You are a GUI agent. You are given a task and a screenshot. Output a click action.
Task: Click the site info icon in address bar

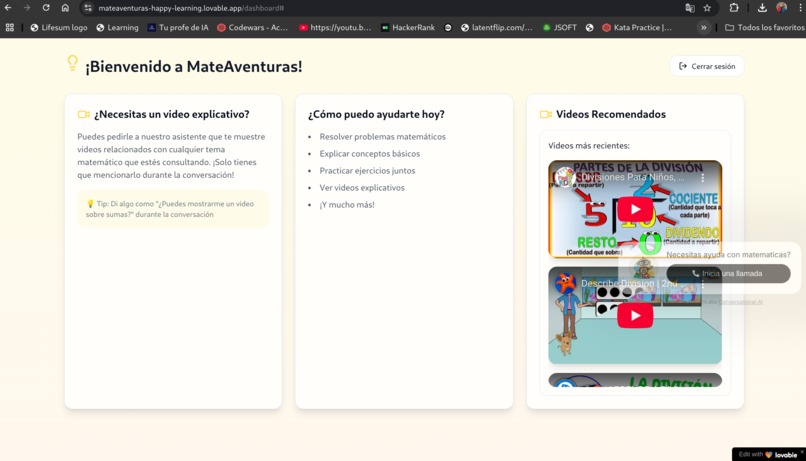[88, 8]
